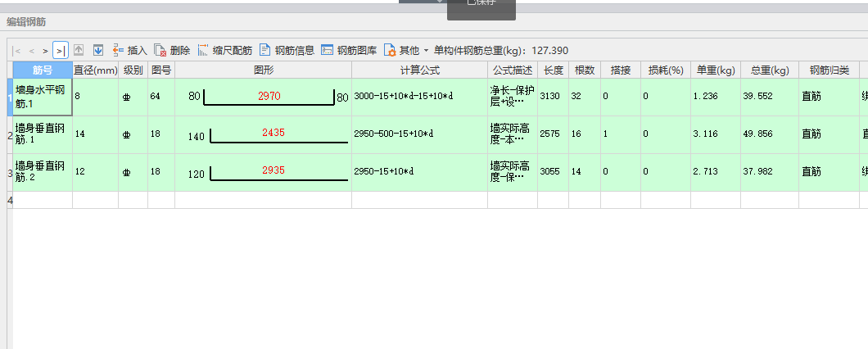This screenshot has height=349, width=868.
Task: Select the 筋号 column header
Action: [x=43, y=70]
